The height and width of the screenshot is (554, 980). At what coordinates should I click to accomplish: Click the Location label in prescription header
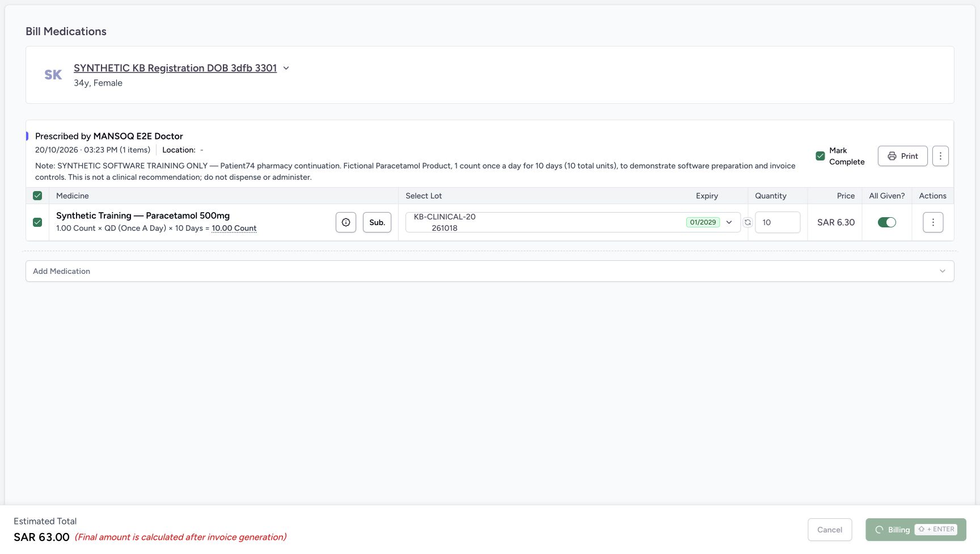click(179, 150)
